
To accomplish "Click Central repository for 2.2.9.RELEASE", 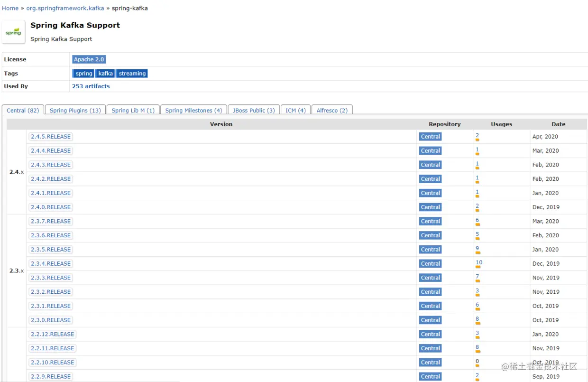I will (x=431, y=376).
